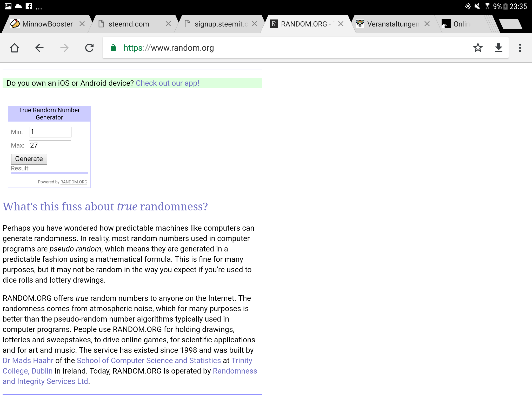Tap the browser home icon
This screenshot has height=399, width=532.
[x=15, y=48]
